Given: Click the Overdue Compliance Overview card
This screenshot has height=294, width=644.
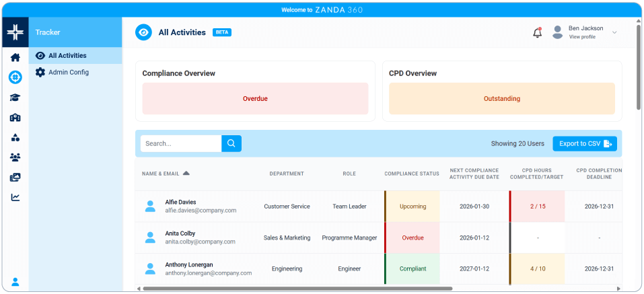Looking at the screenshot, I should 255,99.
